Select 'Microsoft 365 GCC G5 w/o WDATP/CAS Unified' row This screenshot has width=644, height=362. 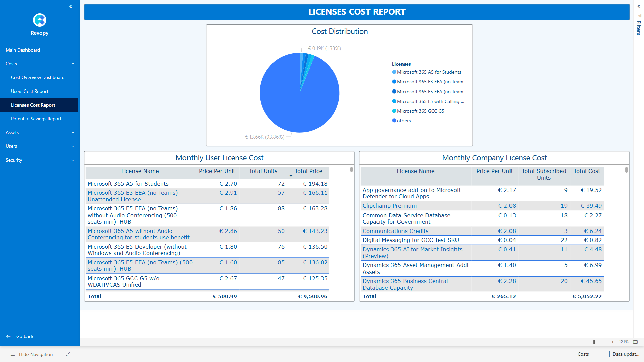point(207,281)
